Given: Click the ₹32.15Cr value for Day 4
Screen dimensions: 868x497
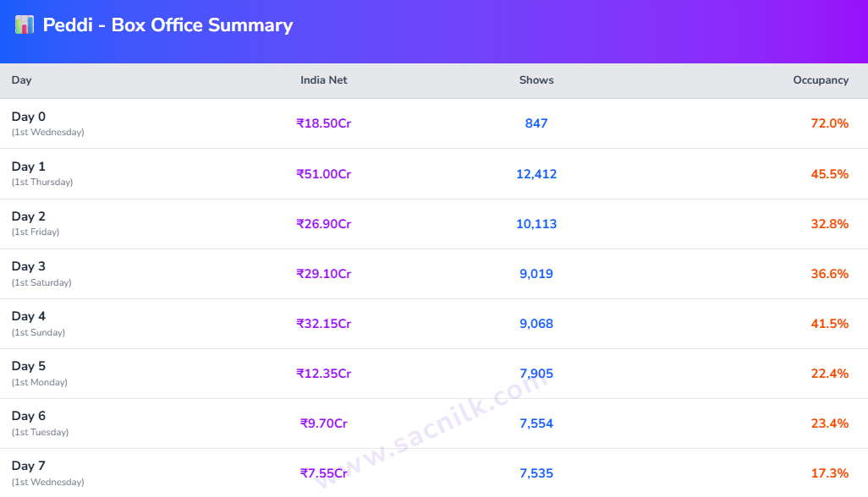Looking at the screenshot, I should (324, 324).
